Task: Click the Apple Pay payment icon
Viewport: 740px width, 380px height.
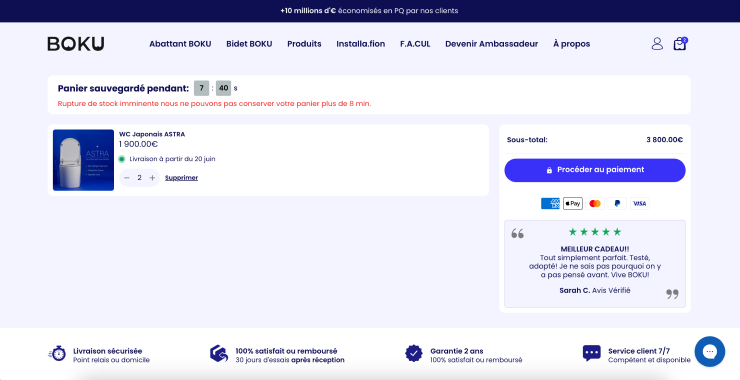Action: pos(572,203)
